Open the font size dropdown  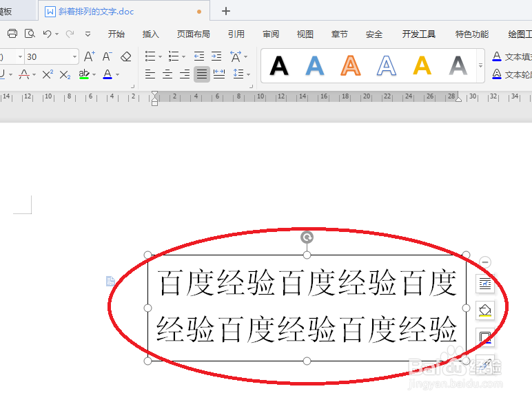click(x=74, y=56)
